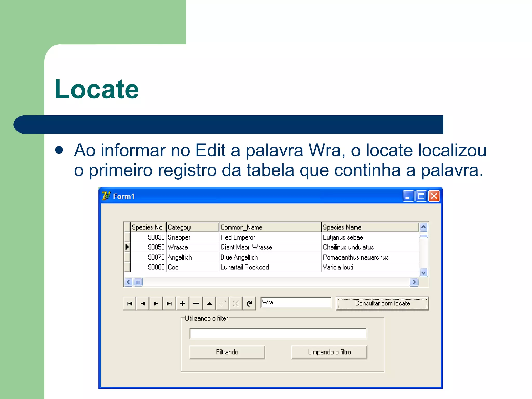Click grid vertical scrollbar up arrow
This screenshot has width=532, height=399.
coord(424,227)
